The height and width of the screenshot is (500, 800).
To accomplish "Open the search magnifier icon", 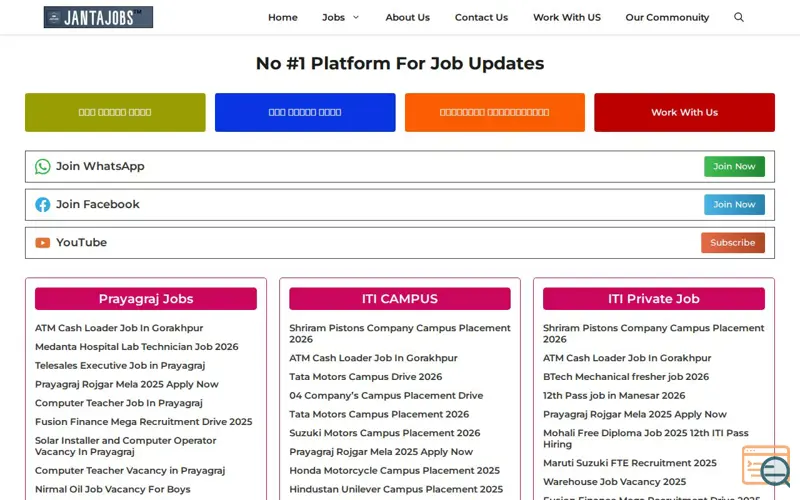I will point(738,17).
